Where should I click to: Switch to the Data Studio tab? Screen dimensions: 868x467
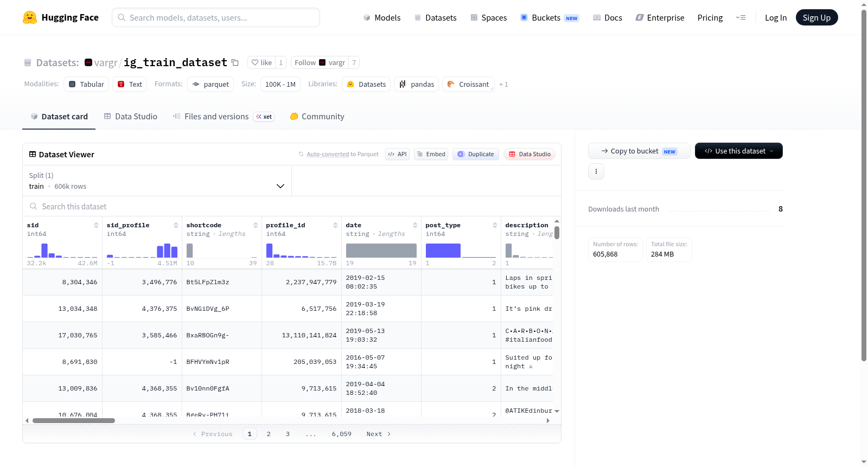point(130,116)
